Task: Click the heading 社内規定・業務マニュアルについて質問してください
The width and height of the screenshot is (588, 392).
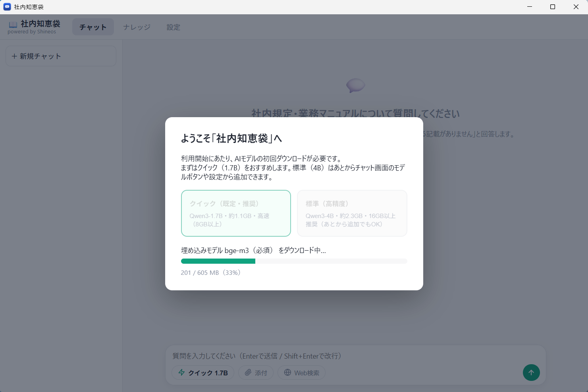Action: point(355,114)
